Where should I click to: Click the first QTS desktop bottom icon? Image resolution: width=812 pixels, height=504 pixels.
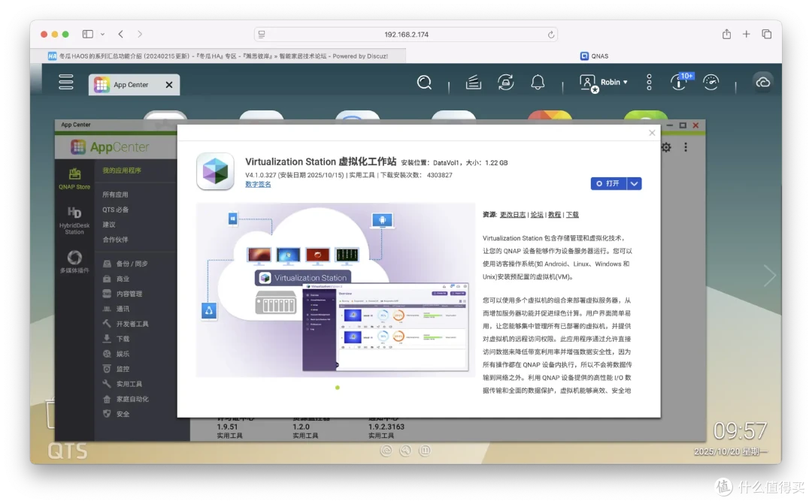pyautogui.click(x=386, y=451)
